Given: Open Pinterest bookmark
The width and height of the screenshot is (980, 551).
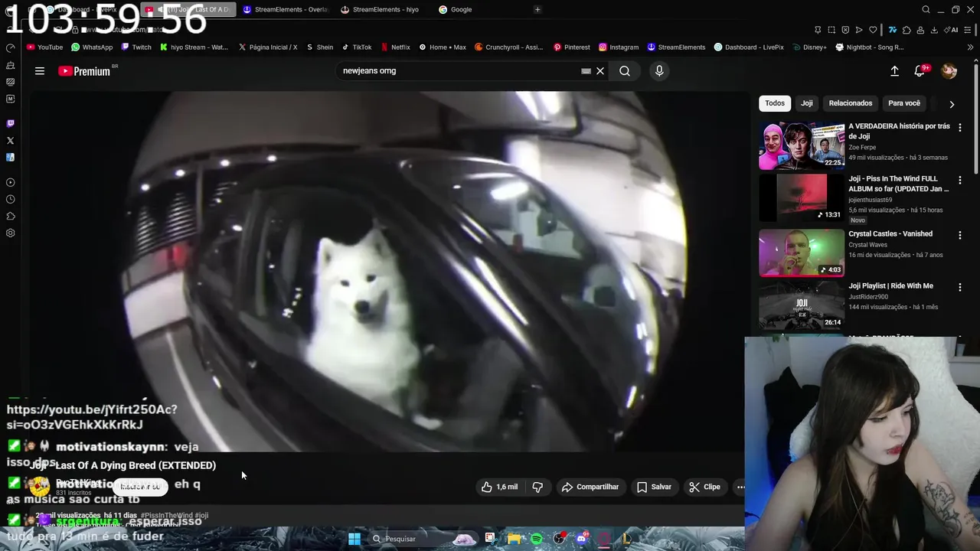Looking at the screenshot, I should tap(572, 47).
